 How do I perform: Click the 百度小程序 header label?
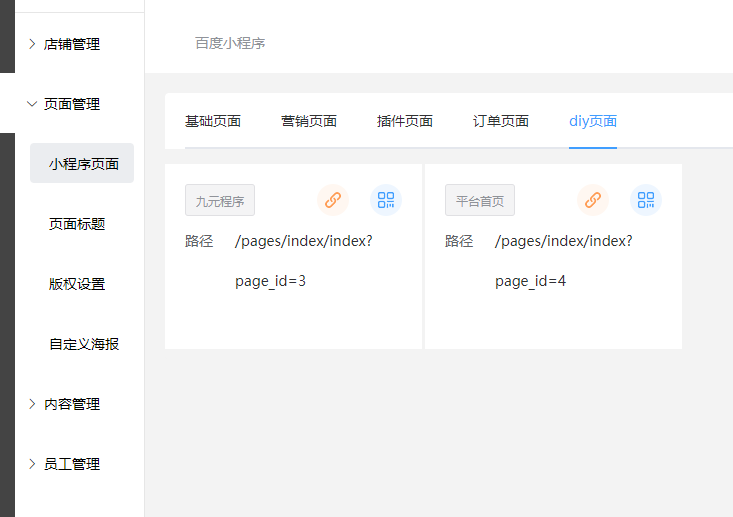tap(230, 43)
